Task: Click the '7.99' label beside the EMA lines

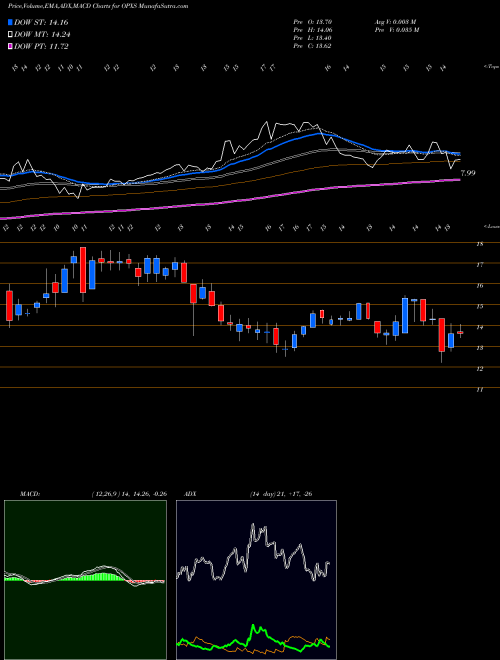Action: pyautogui.click(x=468, y=173)
